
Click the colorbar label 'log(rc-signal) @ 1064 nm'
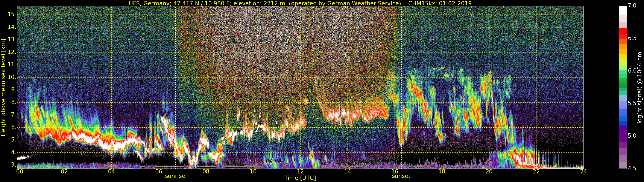point(639,88)
